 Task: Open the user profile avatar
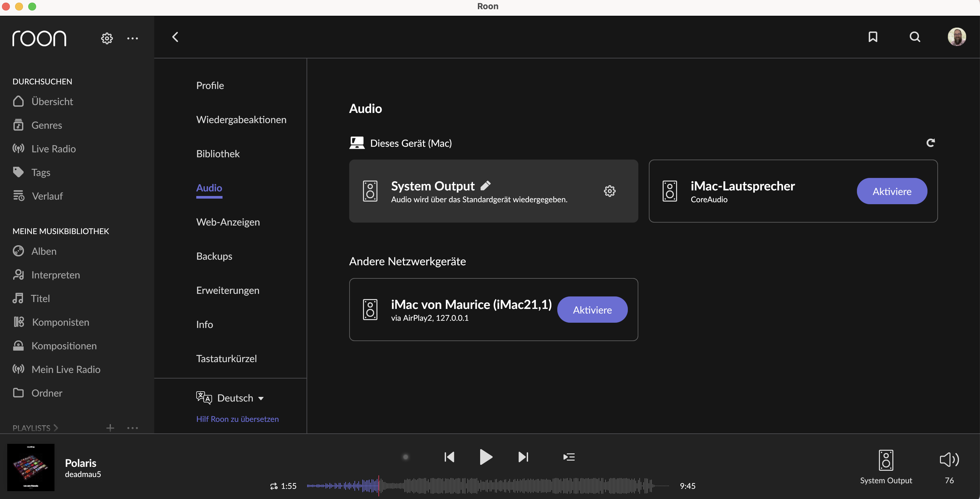956,37
